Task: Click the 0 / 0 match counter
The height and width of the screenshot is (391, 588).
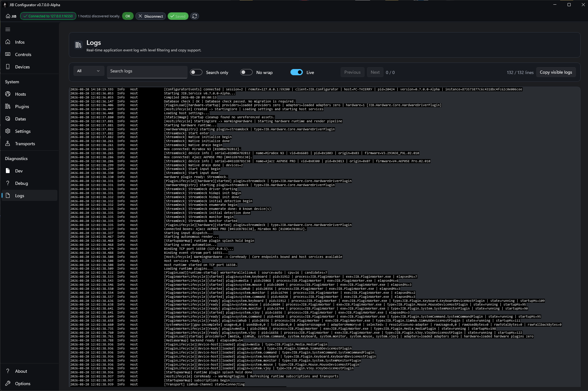Action: point(390,72)
